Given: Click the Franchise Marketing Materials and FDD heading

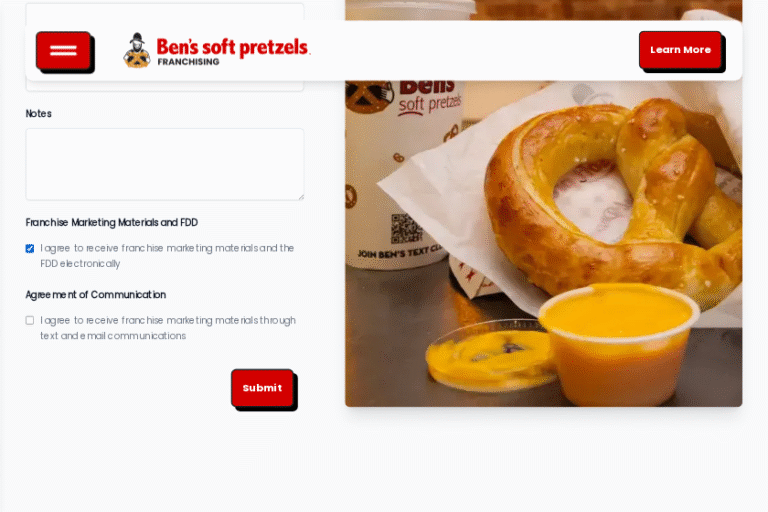Looking at the screenshot, I should (112, 222).
